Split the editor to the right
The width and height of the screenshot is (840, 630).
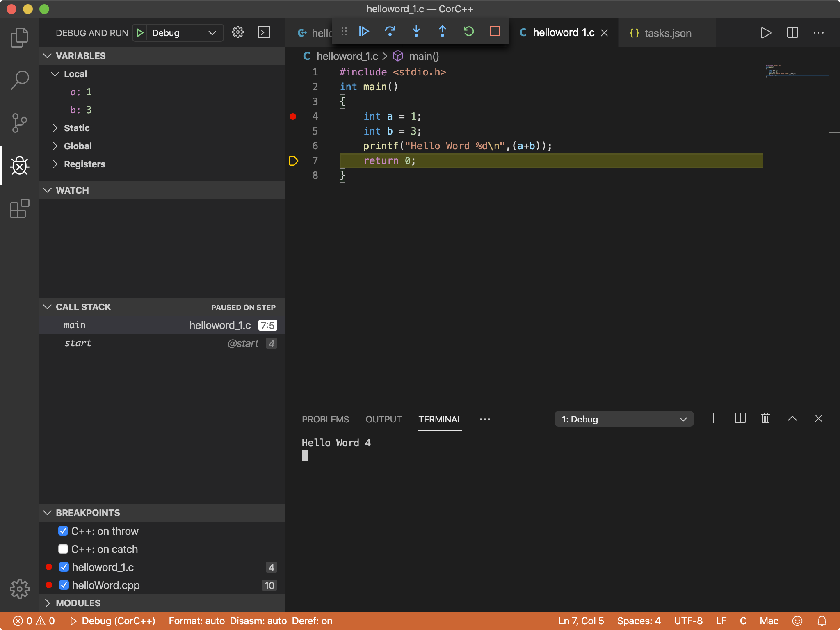[x=792, y=33]
